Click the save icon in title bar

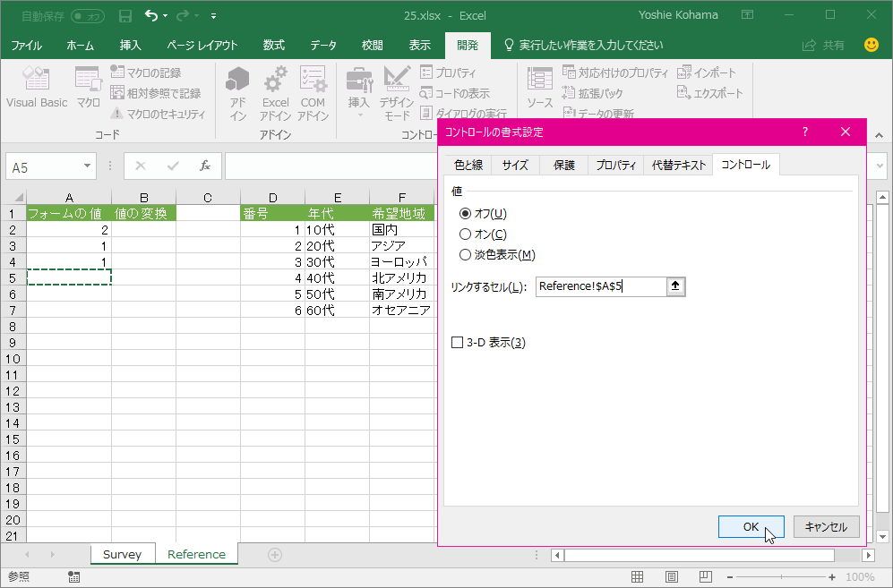click(125, 16)
